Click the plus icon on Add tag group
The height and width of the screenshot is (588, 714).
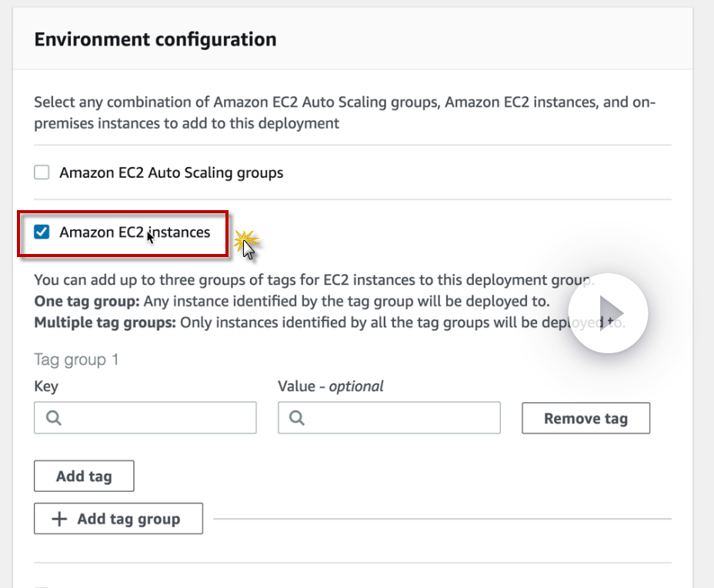(x=59, y=519)
